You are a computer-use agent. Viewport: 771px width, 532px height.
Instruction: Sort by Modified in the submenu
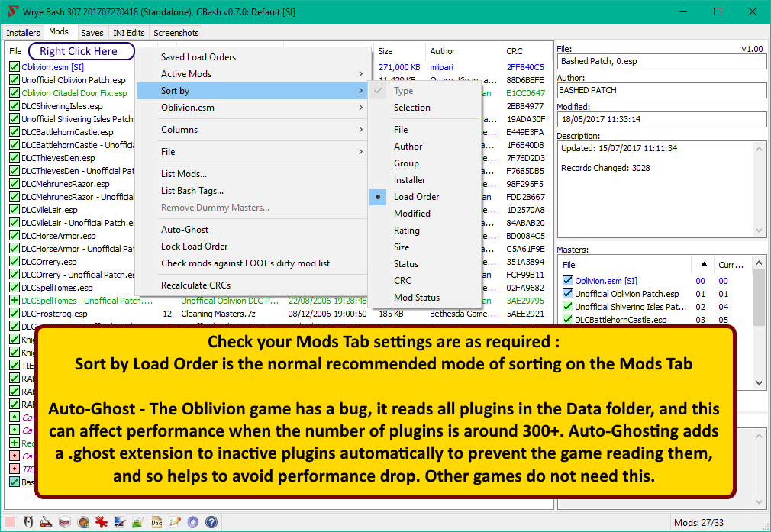(425, 214)
